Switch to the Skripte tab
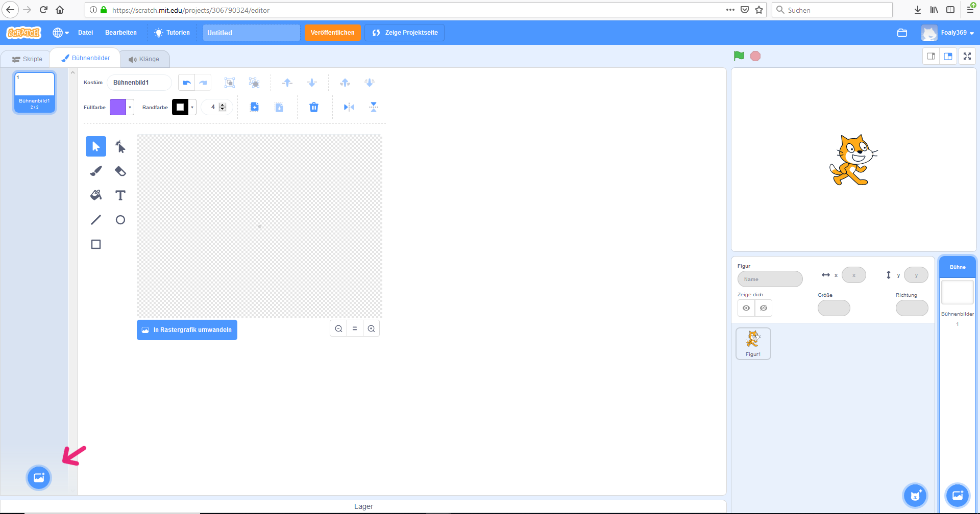The height and width of the screenshot is (514, 980). [x=28, y=59]
